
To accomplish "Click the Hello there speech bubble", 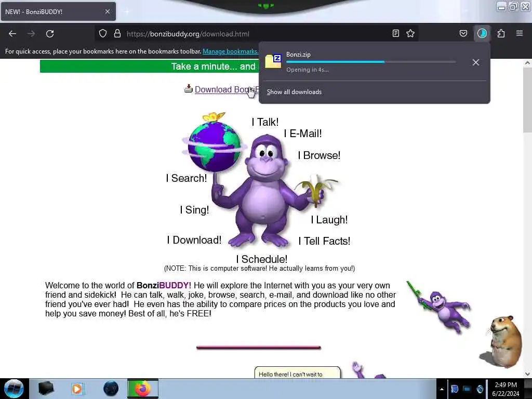I will 297,372.
